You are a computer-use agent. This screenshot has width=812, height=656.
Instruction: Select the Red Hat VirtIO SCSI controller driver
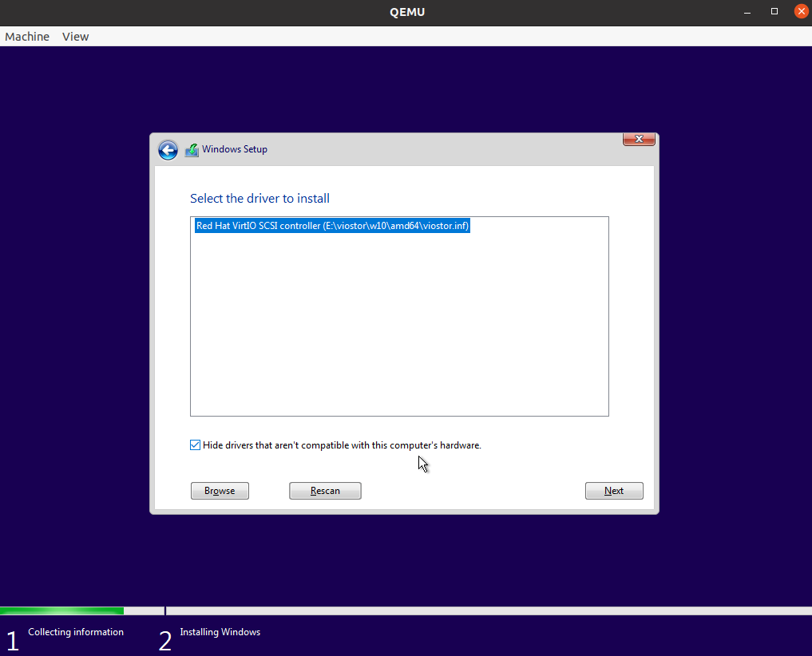point(332,226)
